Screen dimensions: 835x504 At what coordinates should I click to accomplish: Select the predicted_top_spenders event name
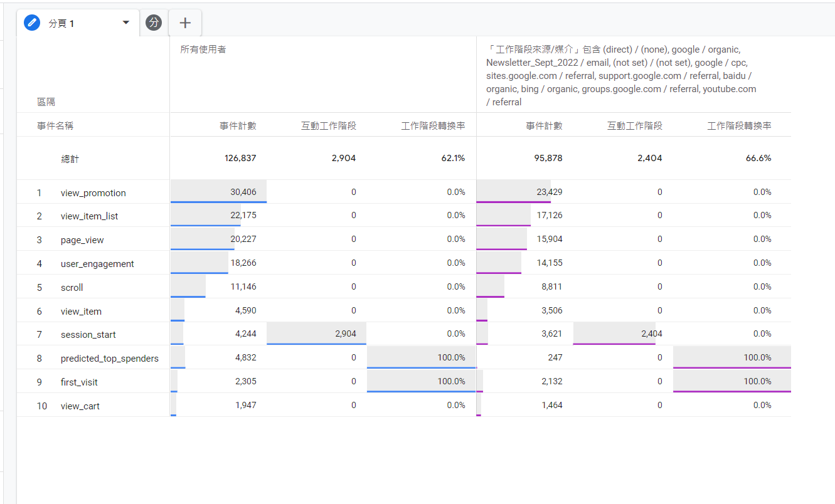point(109,359)
